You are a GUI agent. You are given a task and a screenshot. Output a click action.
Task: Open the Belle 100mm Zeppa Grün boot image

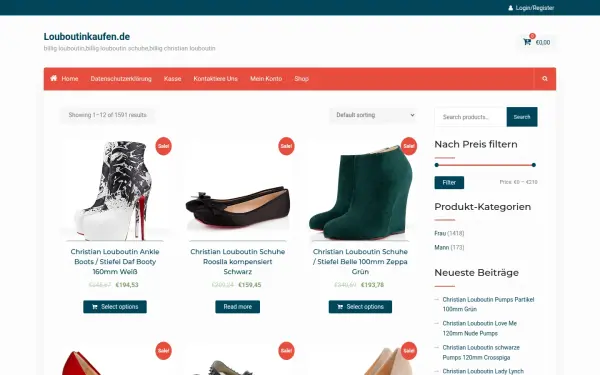click(360, 191)
